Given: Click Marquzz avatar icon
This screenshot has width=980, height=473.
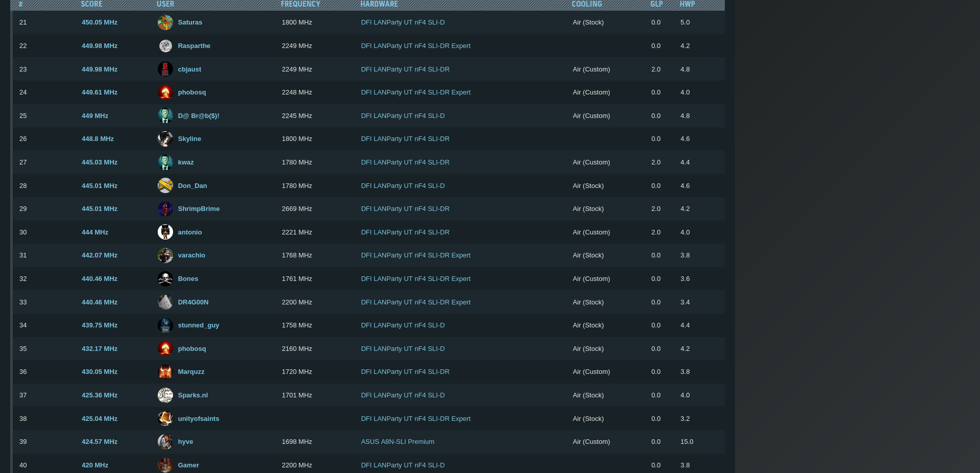Looking at the screenshot, I should pyautogui.click(x=165, y=372).
